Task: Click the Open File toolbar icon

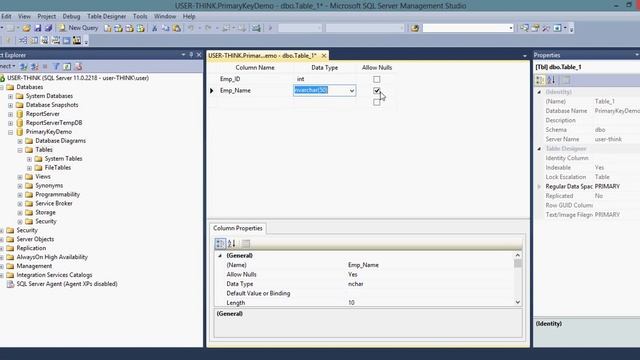Action: (x=27, y=28)
